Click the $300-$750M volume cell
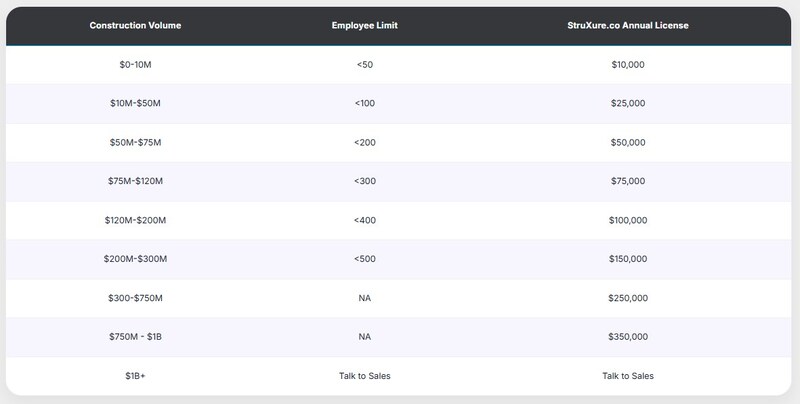 pos(134,298)
